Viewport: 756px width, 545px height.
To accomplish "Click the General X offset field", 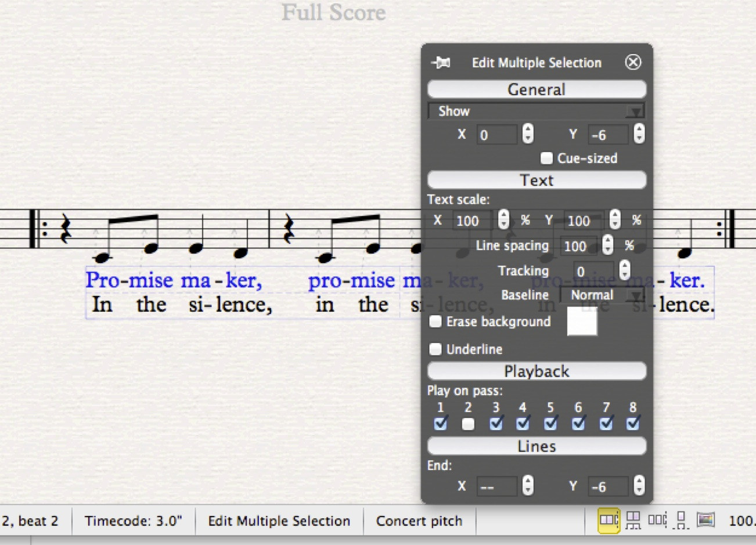I will coord(496,135).
